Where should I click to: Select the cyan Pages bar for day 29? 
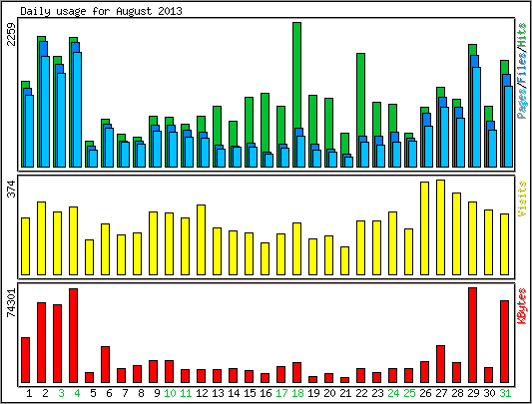tap(477, 117)
